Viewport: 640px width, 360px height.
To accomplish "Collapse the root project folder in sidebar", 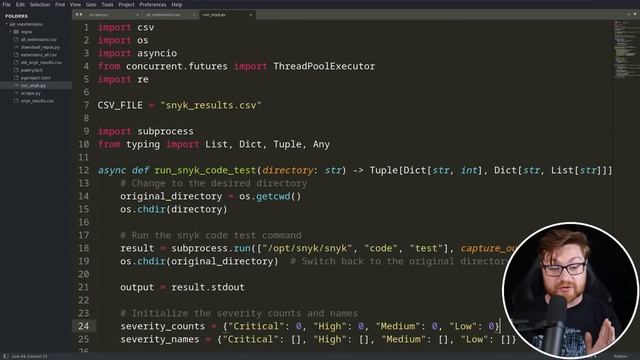I will point(7,24).
